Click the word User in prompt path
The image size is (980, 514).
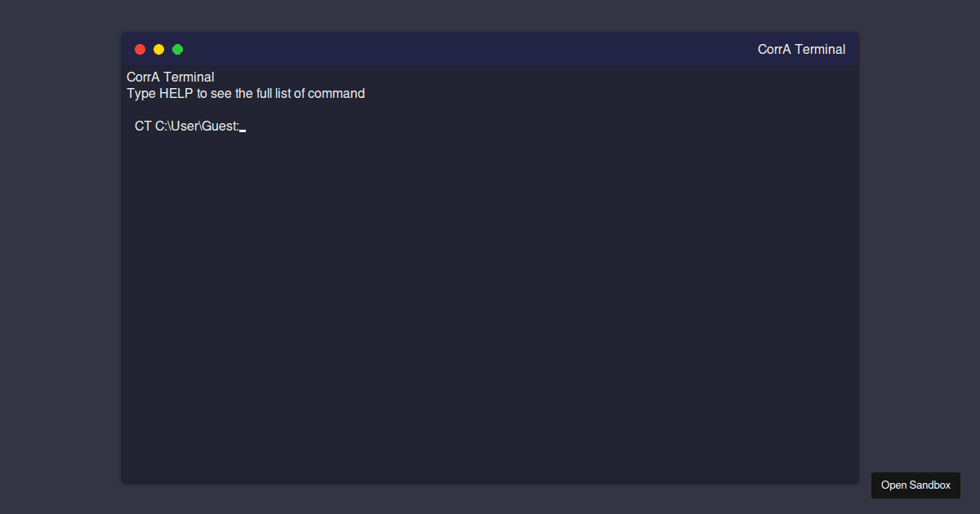point(183,126)
